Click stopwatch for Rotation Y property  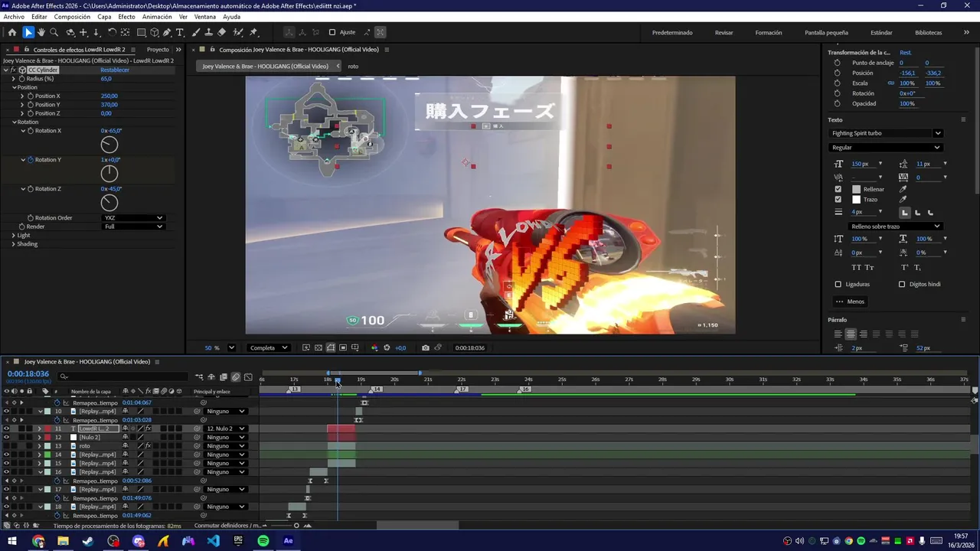tap(31, 160)
